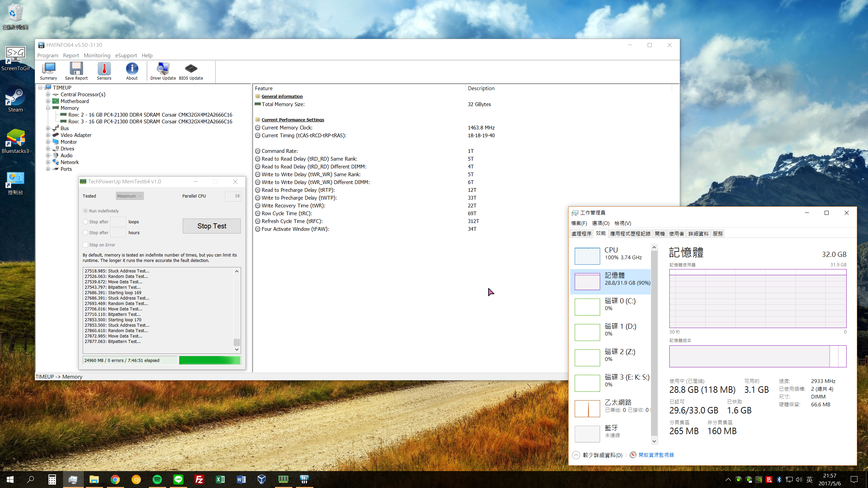Click the About info icon
The height and width of the screenshot is (488, 868).
132,71
